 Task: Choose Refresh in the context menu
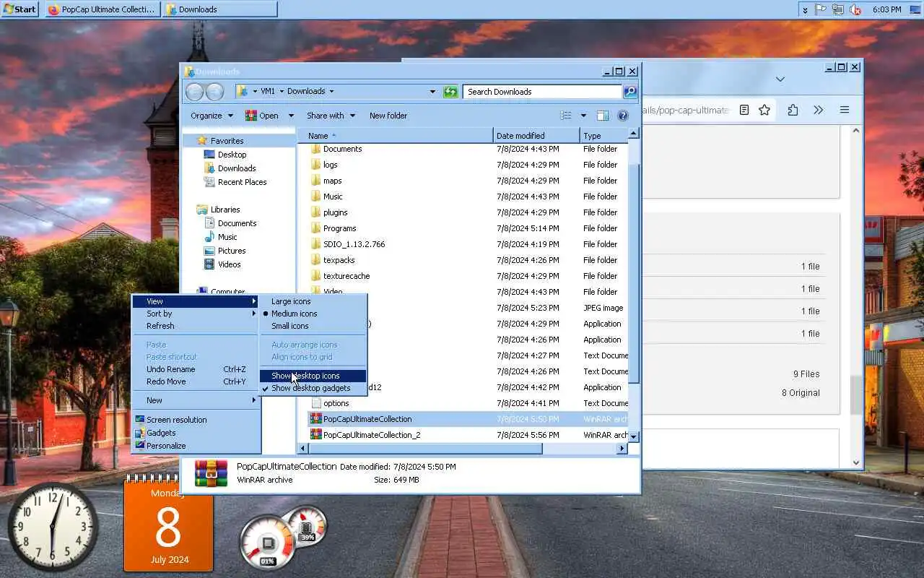[x=196, y=326]
